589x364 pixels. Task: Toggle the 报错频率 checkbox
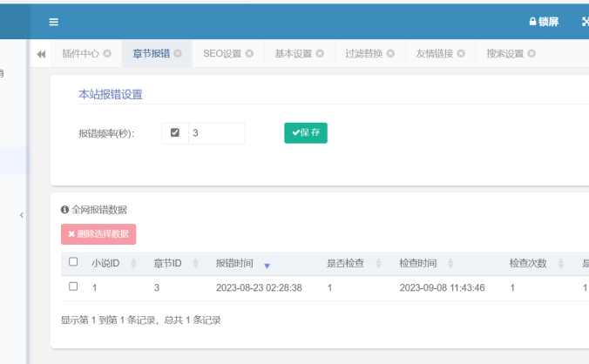click(174, 132)
